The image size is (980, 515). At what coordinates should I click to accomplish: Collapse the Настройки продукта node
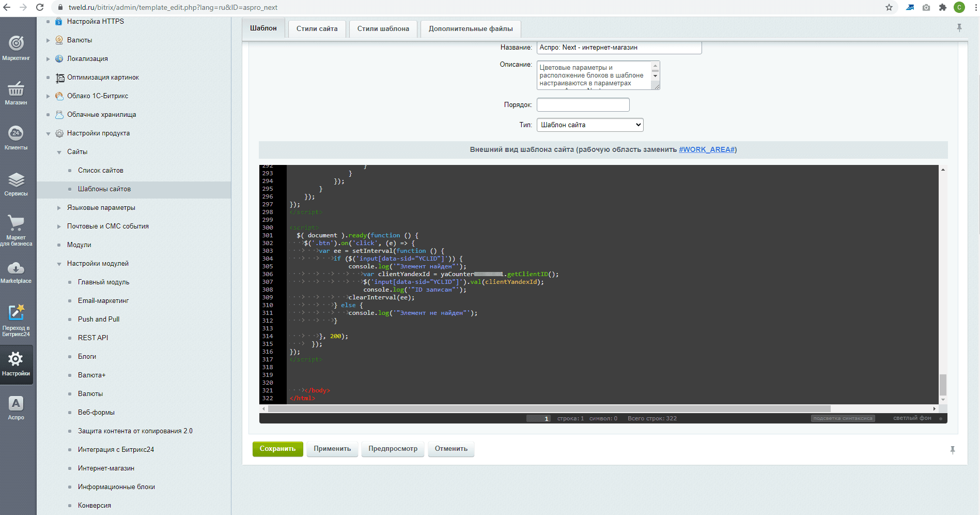coord(48,133)
